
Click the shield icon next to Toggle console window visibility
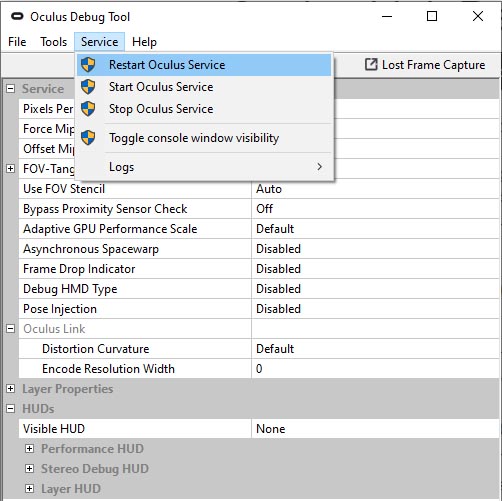click(88, 138)
